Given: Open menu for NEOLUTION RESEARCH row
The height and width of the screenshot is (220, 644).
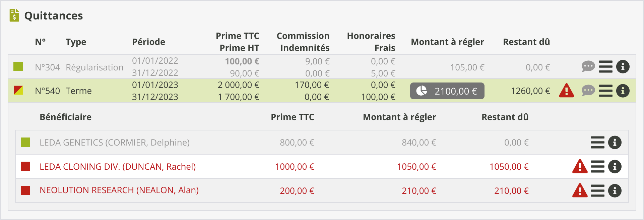Looking at the screenshot, I should tap(597, 191).
